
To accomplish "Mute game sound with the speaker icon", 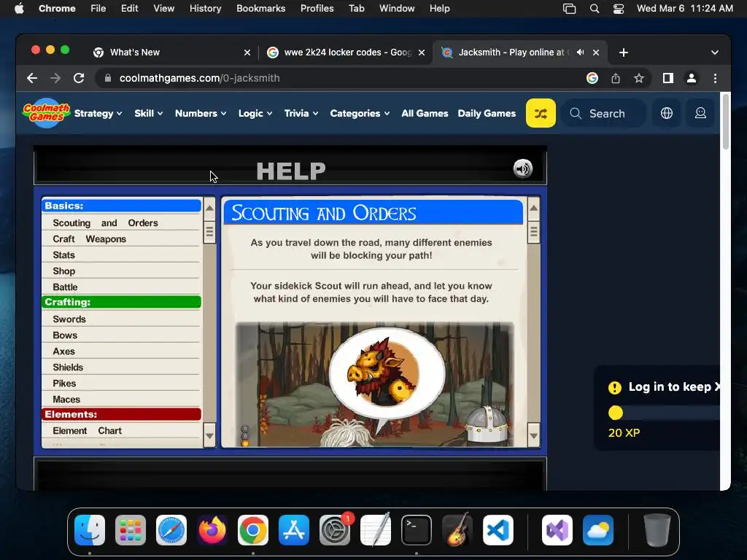I will (522, 168).
